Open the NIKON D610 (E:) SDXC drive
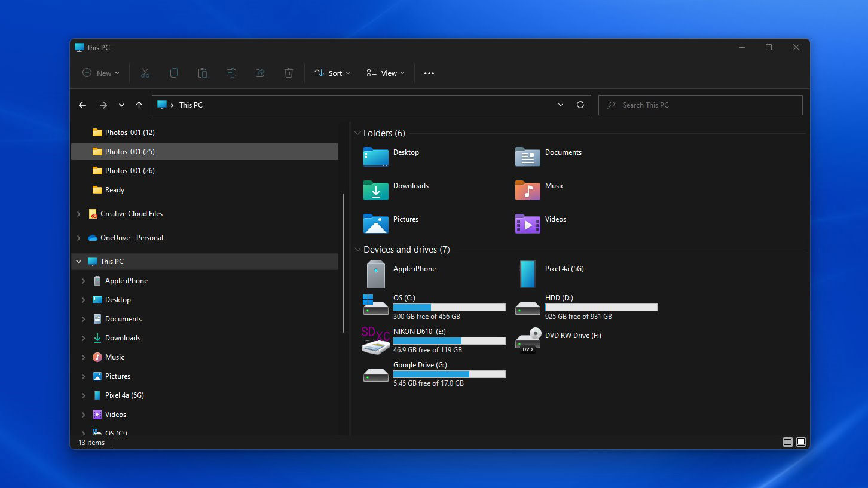 376,340
